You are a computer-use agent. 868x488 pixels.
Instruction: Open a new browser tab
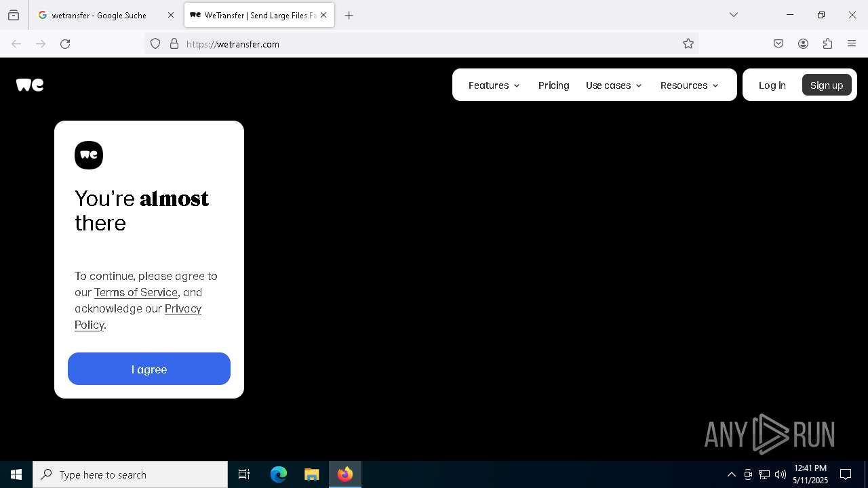coord(349,15)
